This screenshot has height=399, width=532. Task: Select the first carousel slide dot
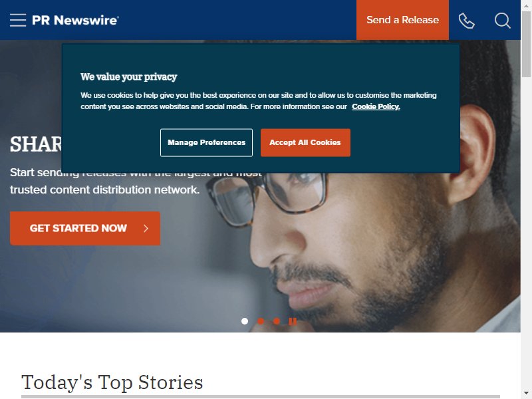point(245,321)
